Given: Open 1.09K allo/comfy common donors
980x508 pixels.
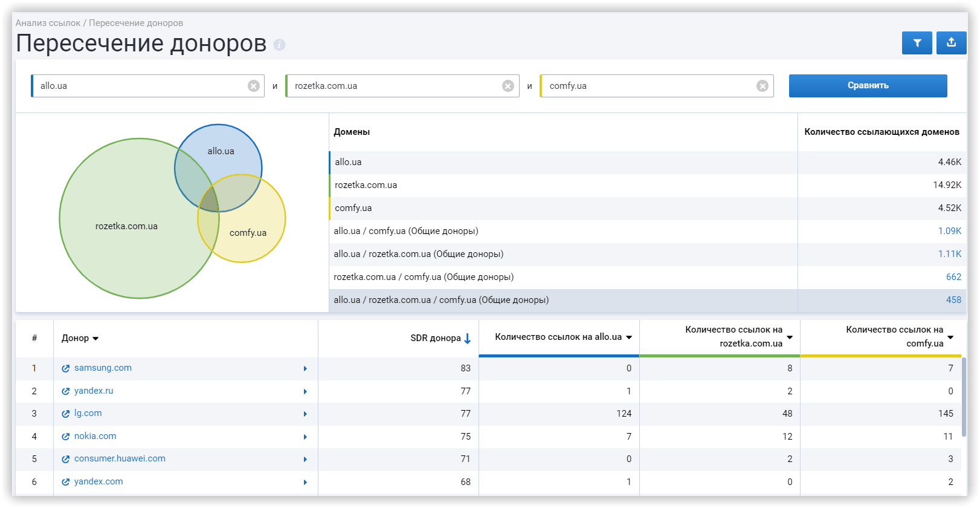Looking at the screenshot, I should 949,231.
